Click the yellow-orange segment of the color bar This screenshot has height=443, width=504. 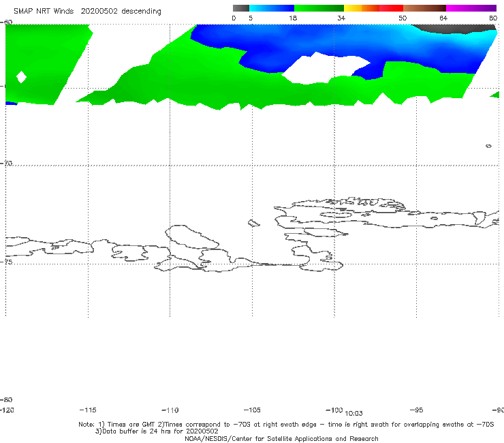pos(362,8)
